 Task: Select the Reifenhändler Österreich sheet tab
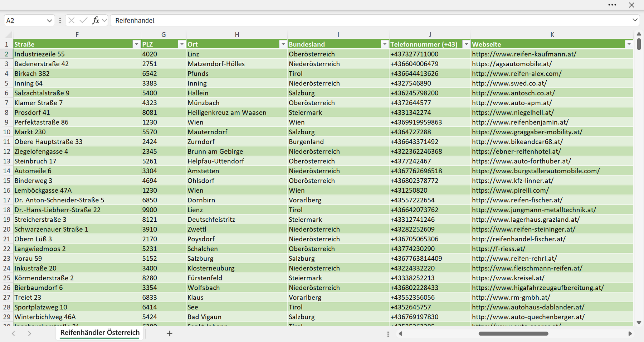[100, 333]
